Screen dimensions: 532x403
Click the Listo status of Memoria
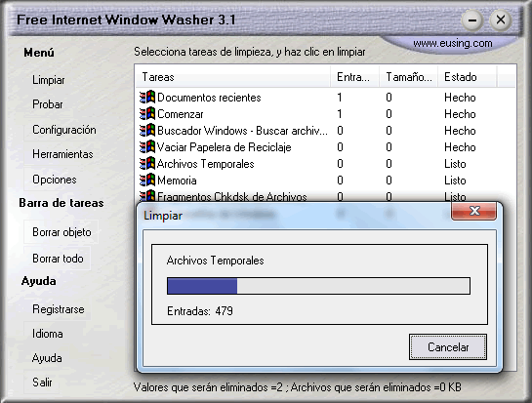(x=455, y=181)
